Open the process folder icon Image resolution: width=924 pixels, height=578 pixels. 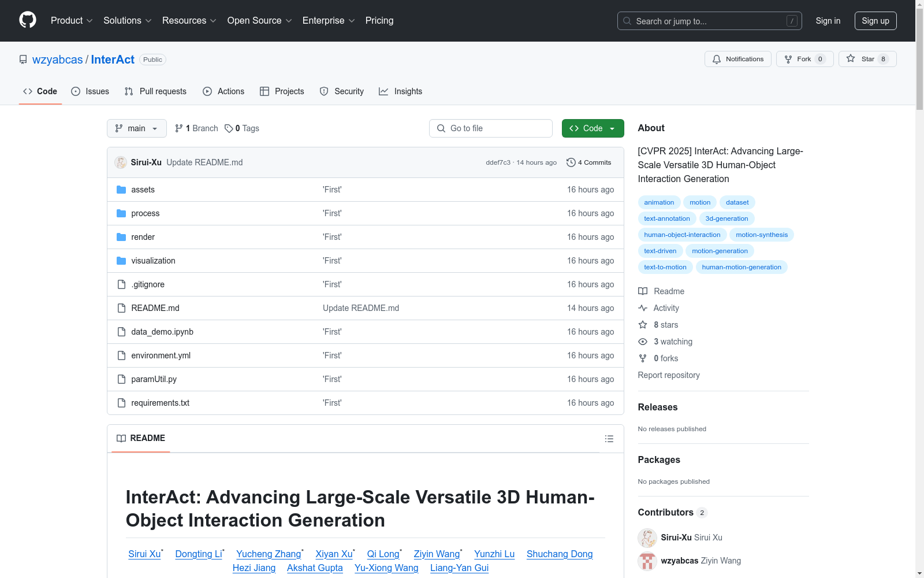pos(121,213)
